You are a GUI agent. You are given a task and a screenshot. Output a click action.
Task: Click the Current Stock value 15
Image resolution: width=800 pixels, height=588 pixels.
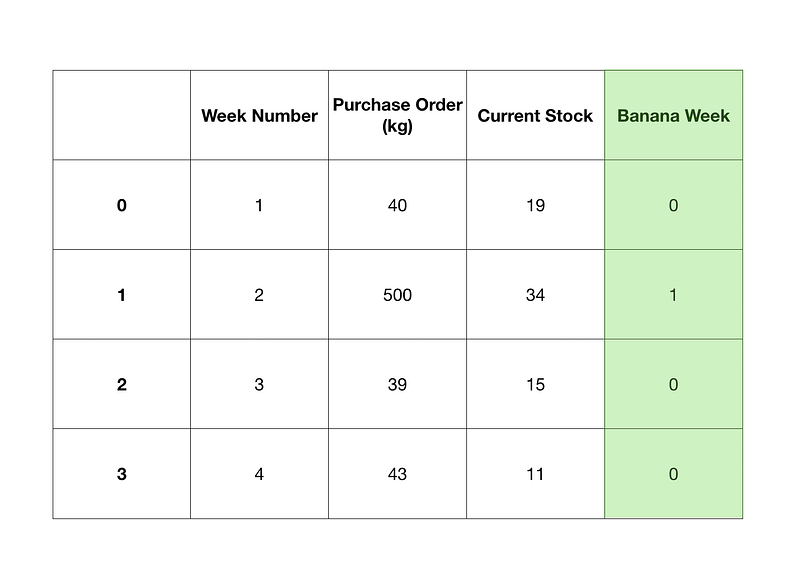535,384
